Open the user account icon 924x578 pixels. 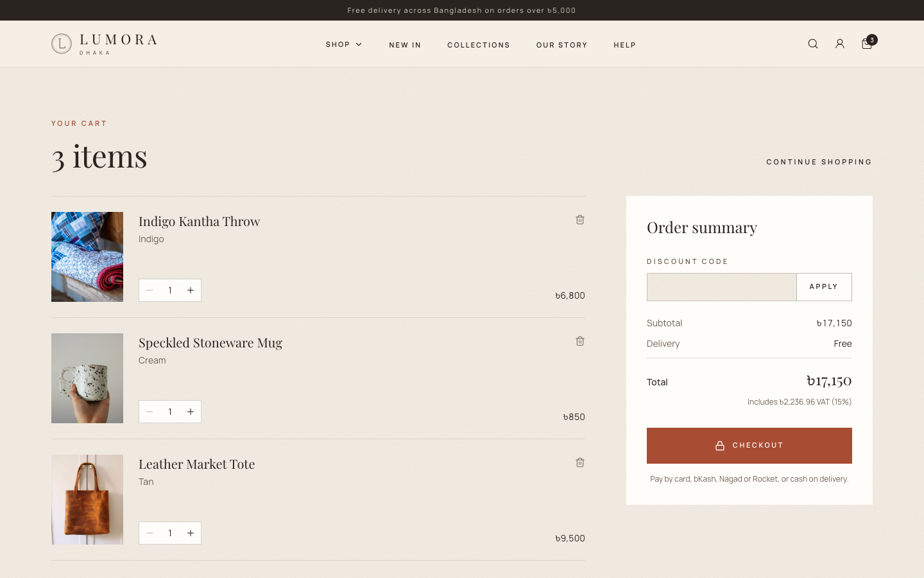point(840,44)
